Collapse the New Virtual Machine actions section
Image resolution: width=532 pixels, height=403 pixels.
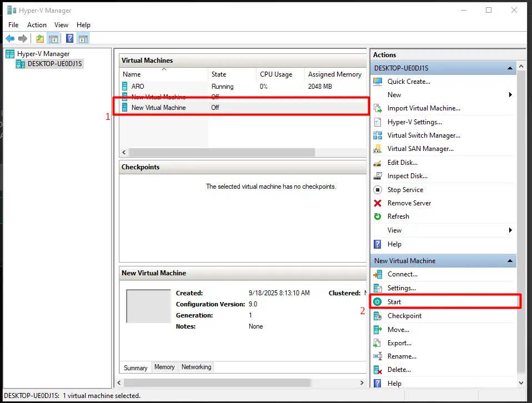510,261
